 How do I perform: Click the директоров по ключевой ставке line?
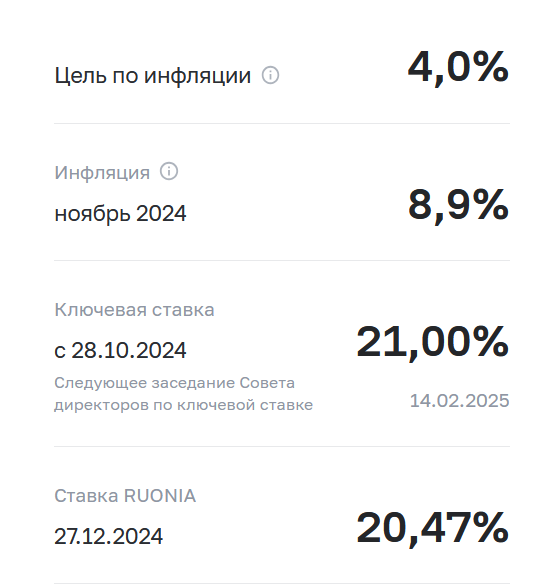183,405
